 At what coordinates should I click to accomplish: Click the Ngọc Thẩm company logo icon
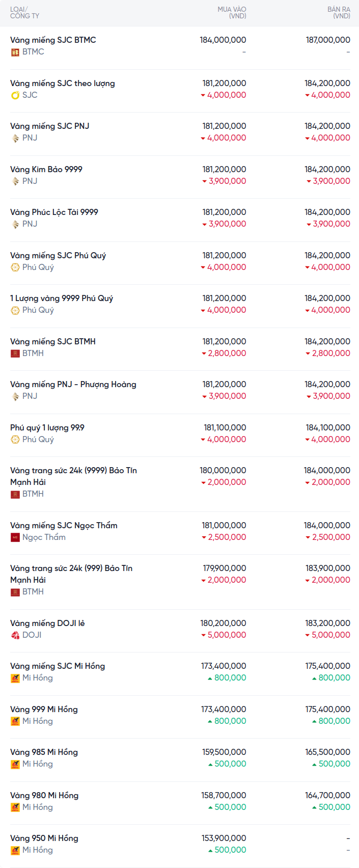coord(15,537)
